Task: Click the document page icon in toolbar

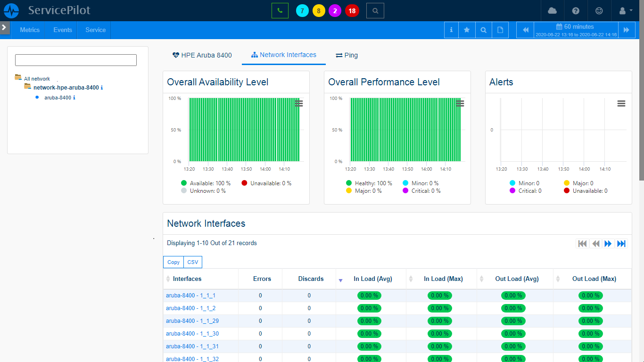Action: click(500, 30)
